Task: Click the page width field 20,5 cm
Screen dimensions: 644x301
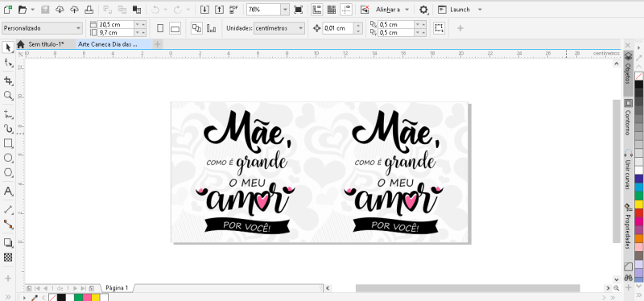Action: [117, 24]
